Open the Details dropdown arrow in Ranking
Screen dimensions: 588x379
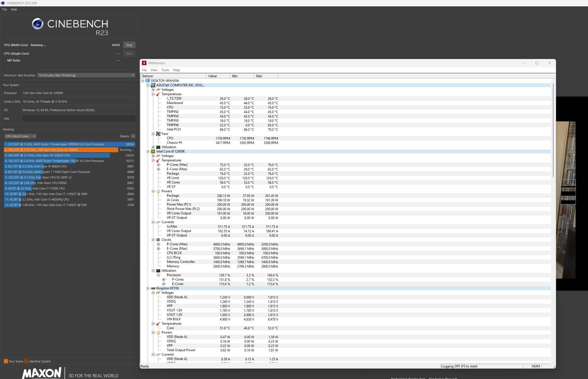pyautogui.click(x=133, y=136)
